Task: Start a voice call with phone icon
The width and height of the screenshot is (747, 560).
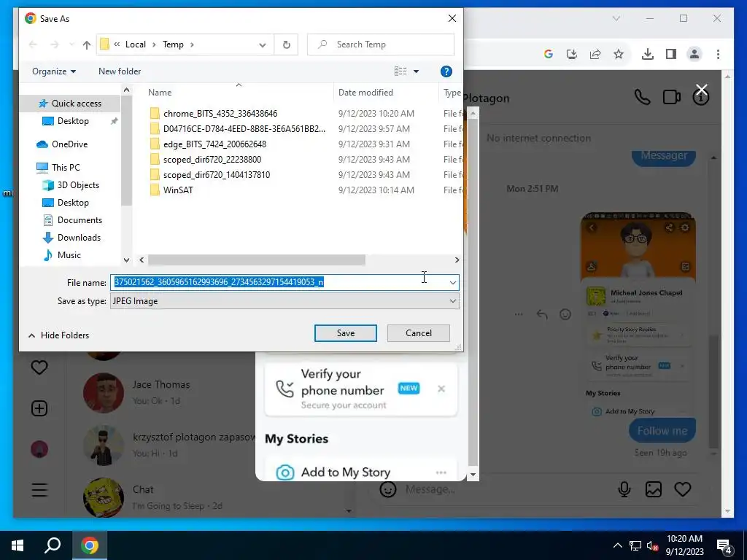Action: pos(642,97)
